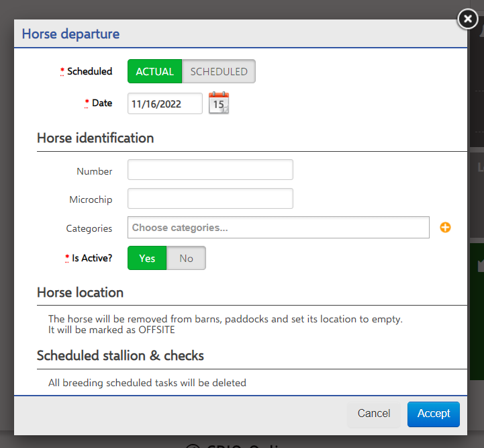The width and height of the screenshot is (484, 448).
Task: Focus the Number input field
Action: (x=210, y=170)
